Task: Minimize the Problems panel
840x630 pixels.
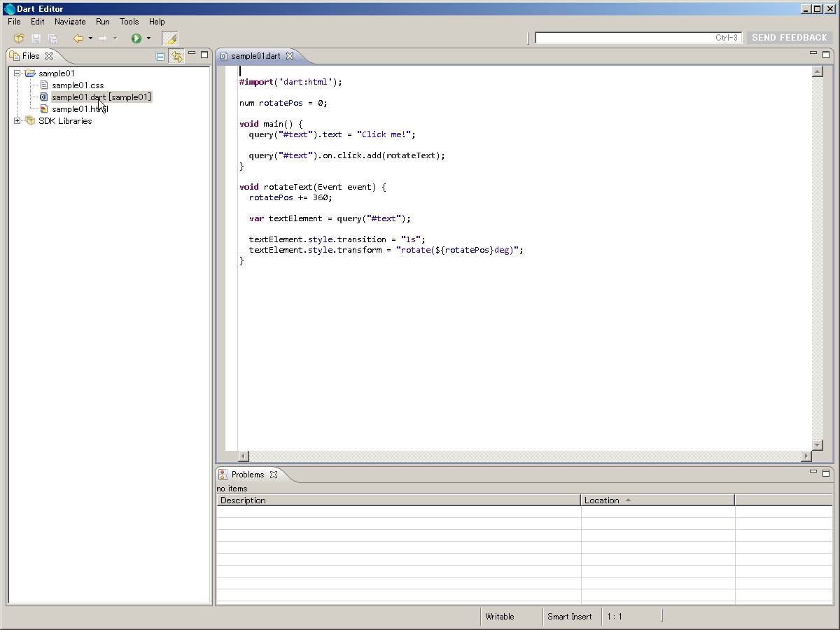Action: (x=813, y=472)
